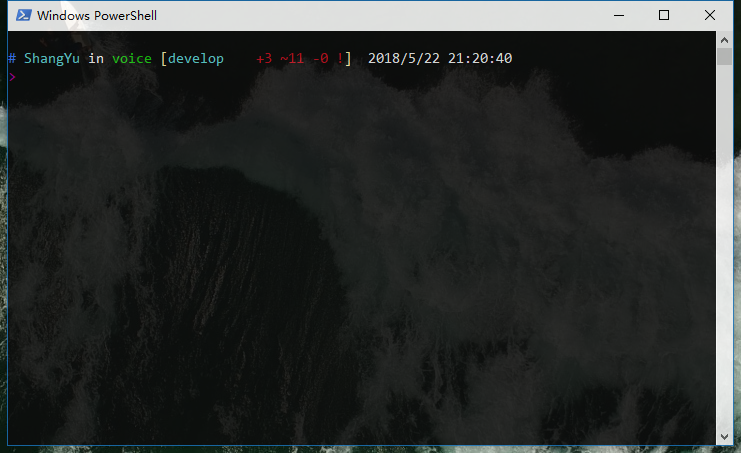The height and width of the screenshot is (453, 741).
Task: Click the "Windows PowerShell" title text
Action: coord(96,16)
